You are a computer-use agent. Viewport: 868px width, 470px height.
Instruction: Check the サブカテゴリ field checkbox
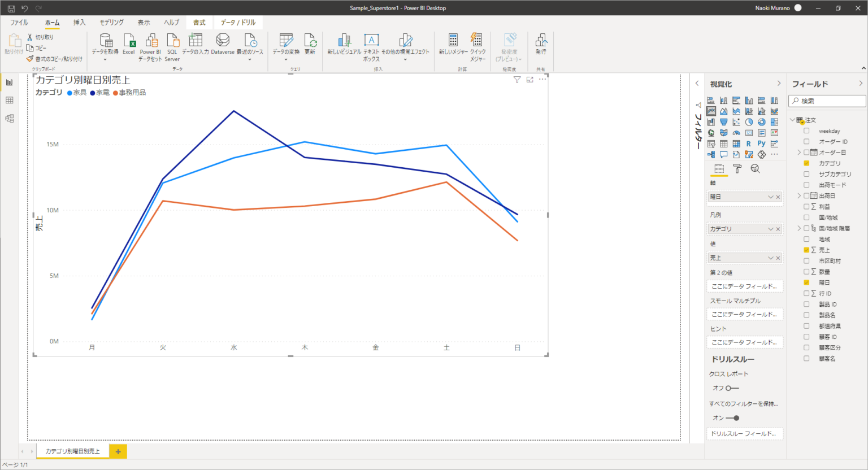[806, 174]
